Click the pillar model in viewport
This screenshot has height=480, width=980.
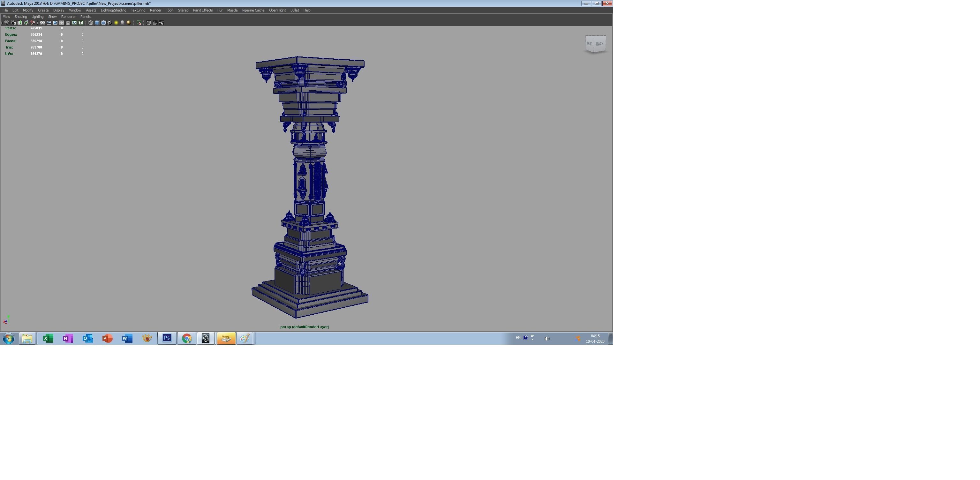click(310, 186)
